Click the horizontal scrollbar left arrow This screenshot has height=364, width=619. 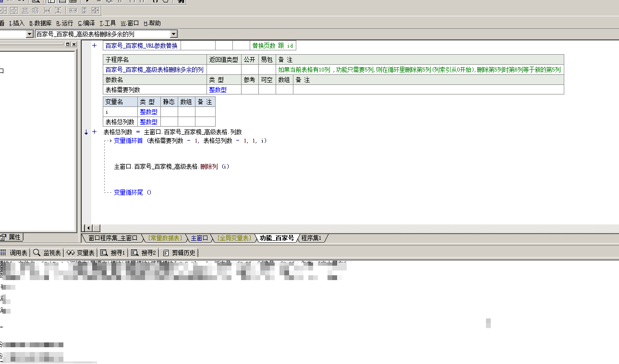tap(87, 228)
